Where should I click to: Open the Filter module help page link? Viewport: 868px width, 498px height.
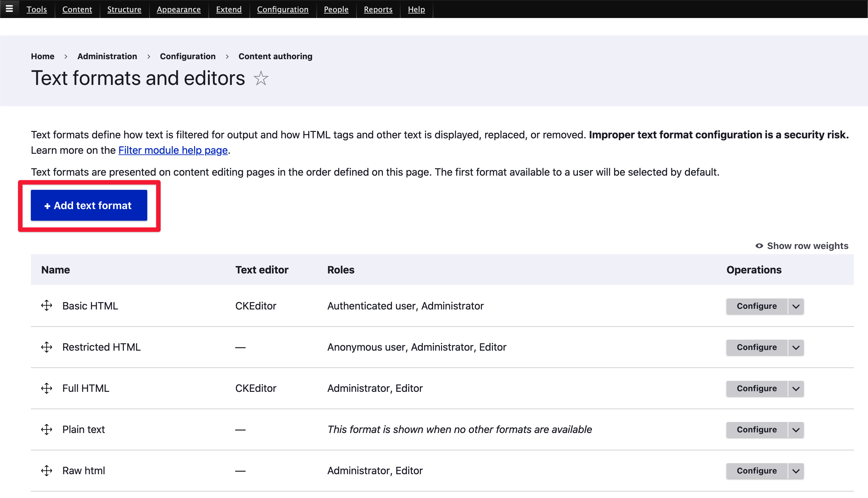pyautogui.click(x=173, y=150)
